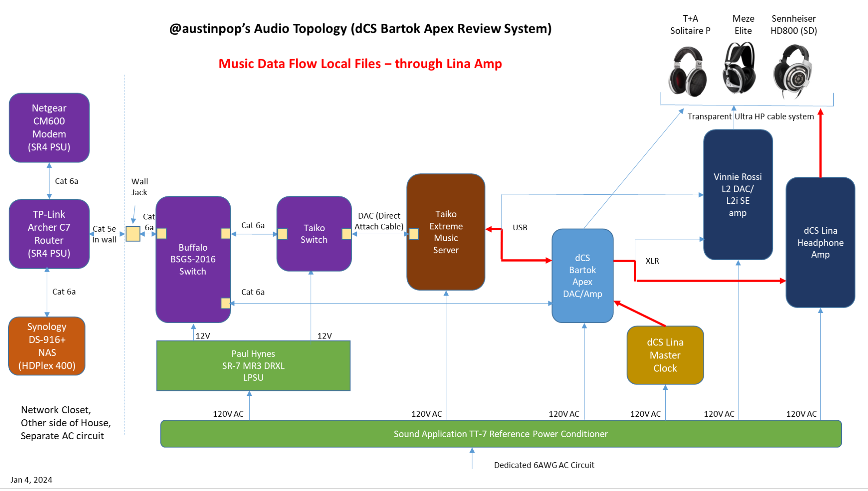Click the Taiko Switch box
The height and width of the screenshot is (491, 868).
click(x=314, y=234)
